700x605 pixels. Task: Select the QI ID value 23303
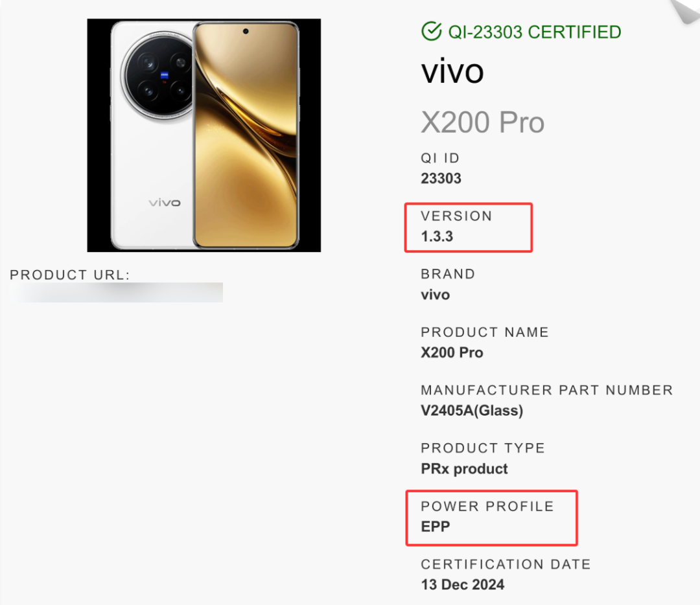[441, 179]
